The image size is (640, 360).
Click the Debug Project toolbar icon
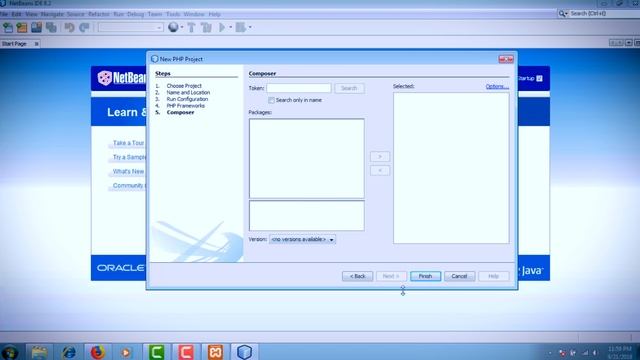(240, 27)
